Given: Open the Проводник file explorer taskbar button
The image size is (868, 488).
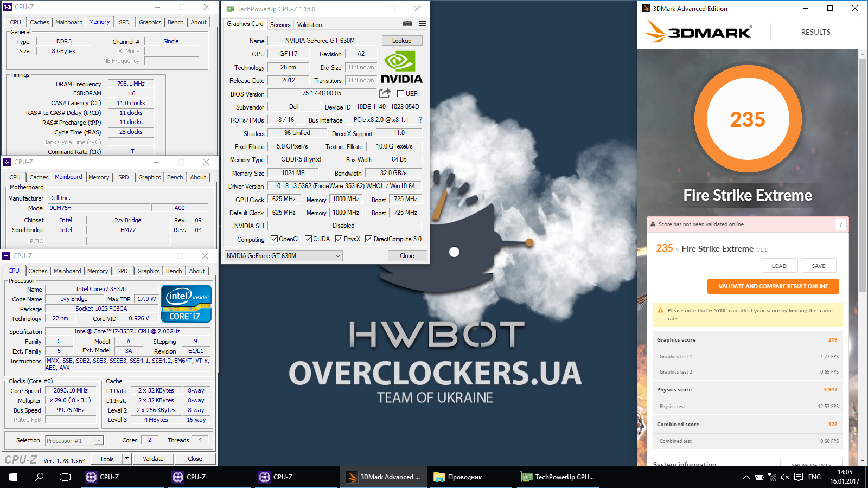Looking at the screenshot, I should [x=470, y=477].
